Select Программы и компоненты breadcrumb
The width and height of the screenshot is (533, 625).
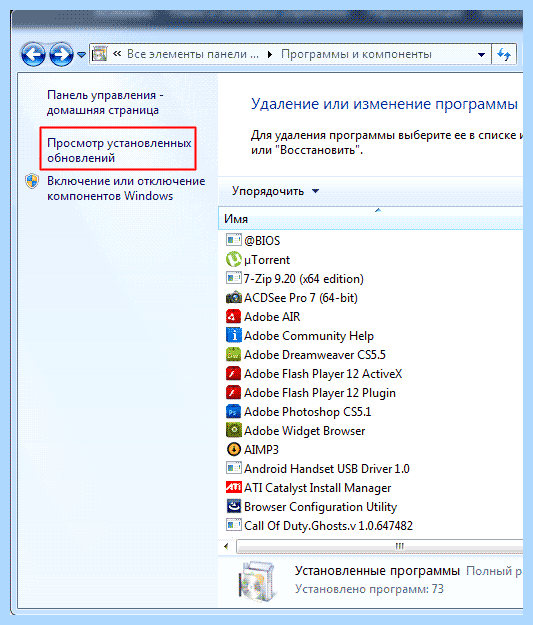[356, 54]
